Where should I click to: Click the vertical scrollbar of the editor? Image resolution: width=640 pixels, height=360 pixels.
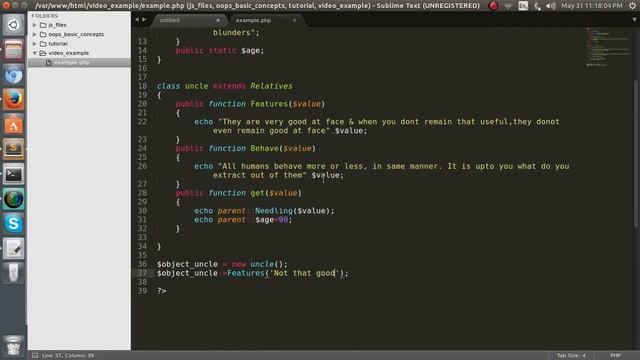[636, 153]
